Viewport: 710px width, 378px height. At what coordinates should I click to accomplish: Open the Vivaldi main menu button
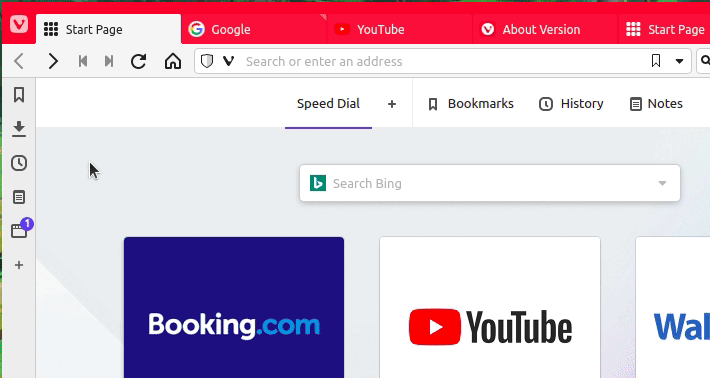point(19,24)
